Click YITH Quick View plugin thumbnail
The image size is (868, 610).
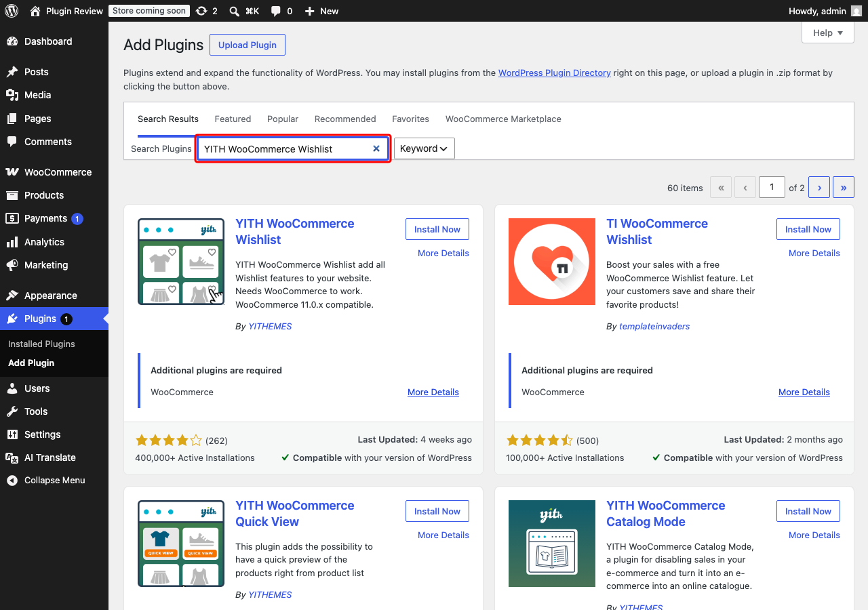181,544
